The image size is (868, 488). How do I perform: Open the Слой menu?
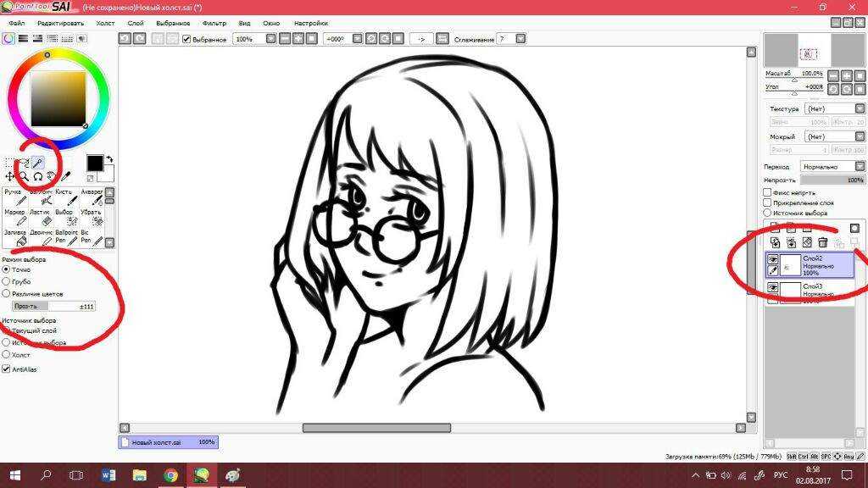(x=135, y=23)
